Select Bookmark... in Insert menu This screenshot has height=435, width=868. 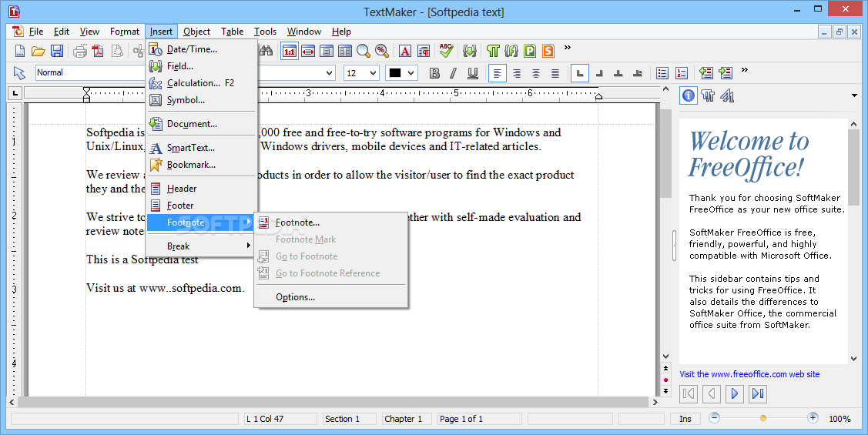coord(202,165)
